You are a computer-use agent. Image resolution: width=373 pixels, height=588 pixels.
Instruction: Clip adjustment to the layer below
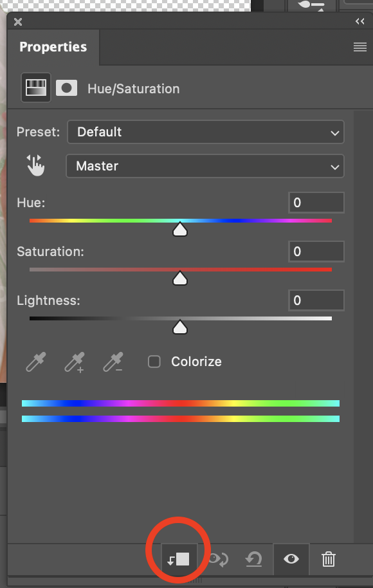pyautogui.click(x=178, y=559)
